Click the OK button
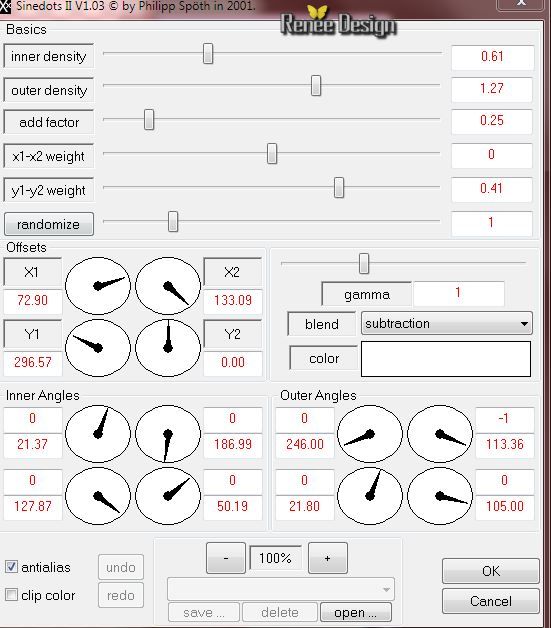This screenshot has width=551, height=628. (491, 571)
